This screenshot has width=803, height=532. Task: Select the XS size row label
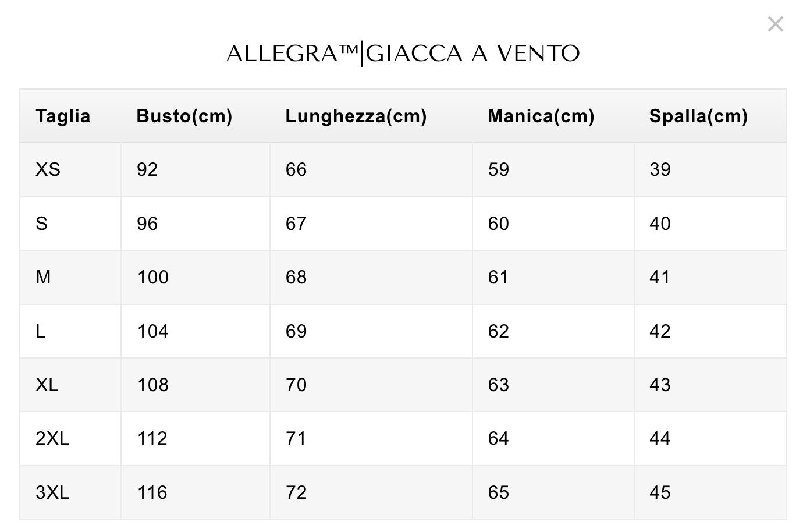(48, 169)
